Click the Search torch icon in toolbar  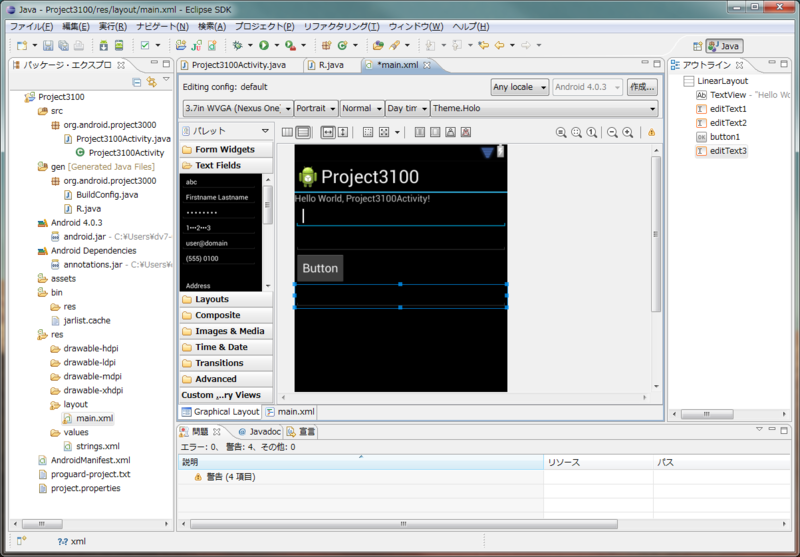point(394,45)
